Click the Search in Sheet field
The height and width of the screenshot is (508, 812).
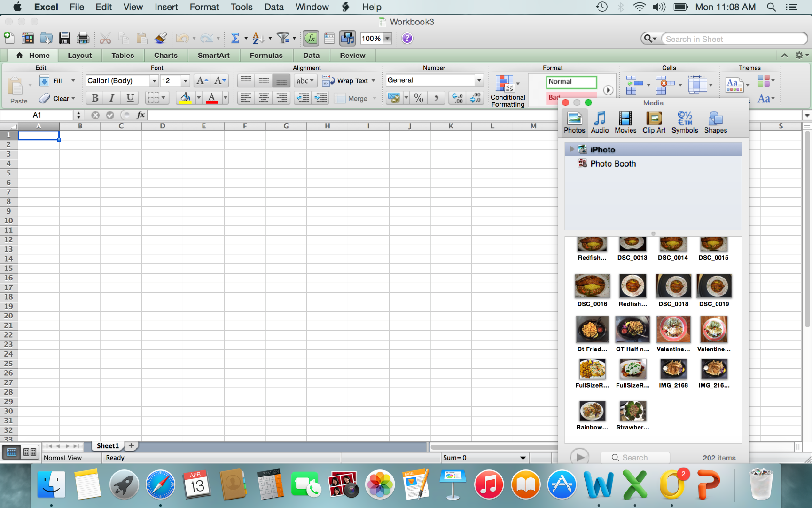[734, 39]
